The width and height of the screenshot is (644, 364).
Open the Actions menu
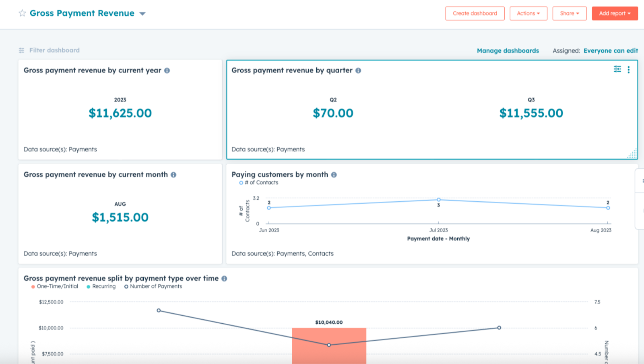tap(528, 13)
